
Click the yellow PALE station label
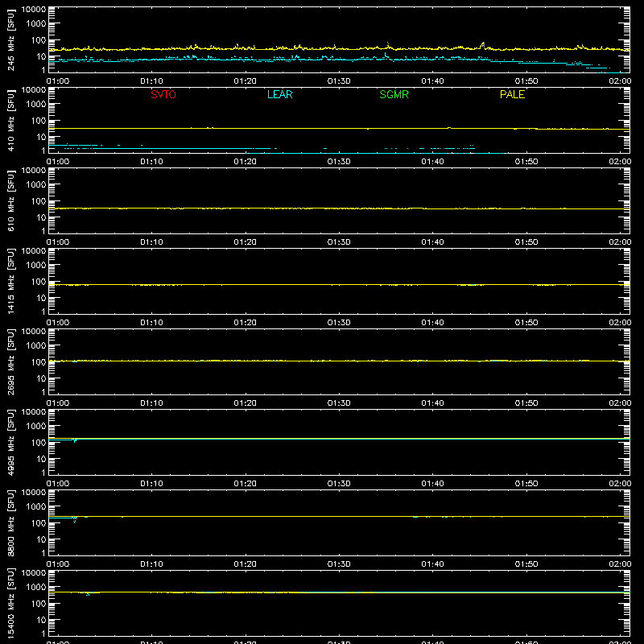pos(512,94)
